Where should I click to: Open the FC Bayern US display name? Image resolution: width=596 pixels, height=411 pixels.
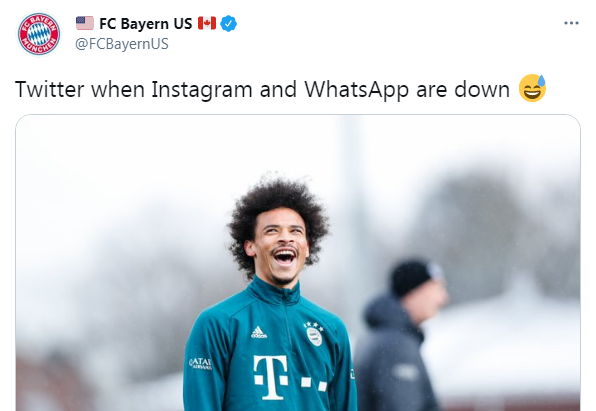click(x=146, y=24)
